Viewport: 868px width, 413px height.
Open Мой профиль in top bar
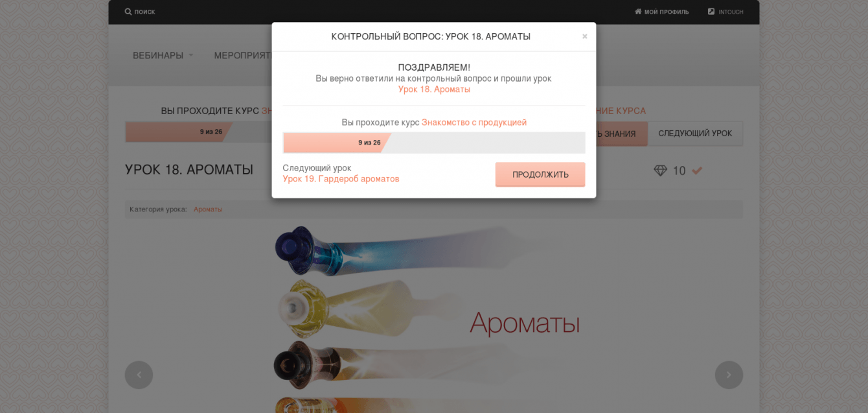[666, 12]
